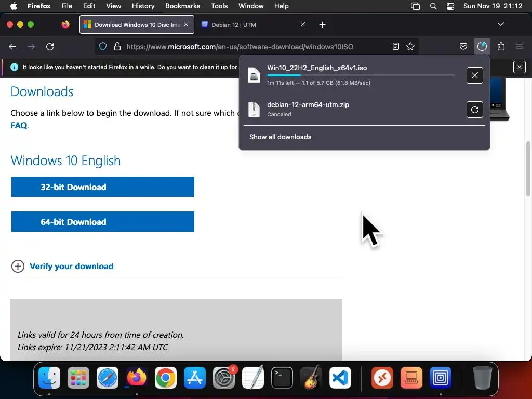Open Trash in the Dock
The height and width of the screenshot is (399, 532).
(482, 378)
